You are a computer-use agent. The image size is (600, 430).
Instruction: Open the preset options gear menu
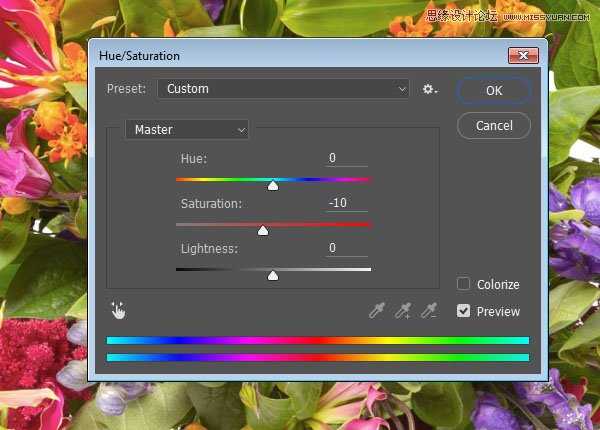(429, 89)
